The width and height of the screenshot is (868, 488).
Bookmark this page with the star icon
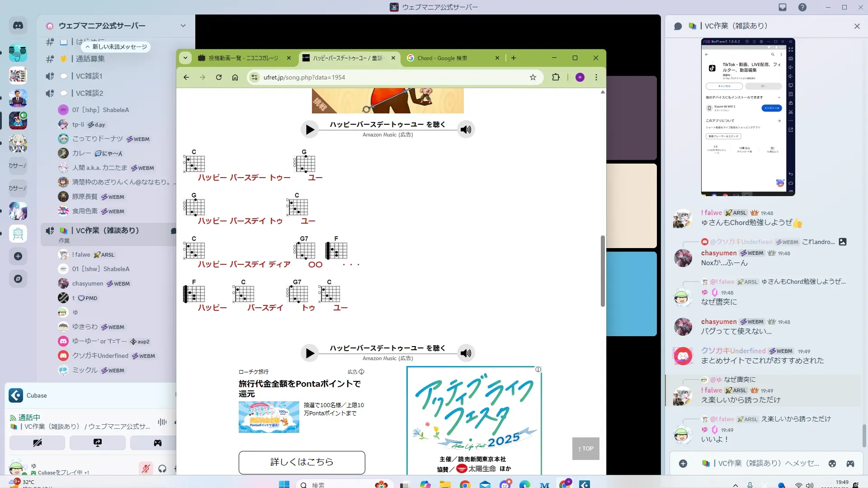(x=533, y=77)
